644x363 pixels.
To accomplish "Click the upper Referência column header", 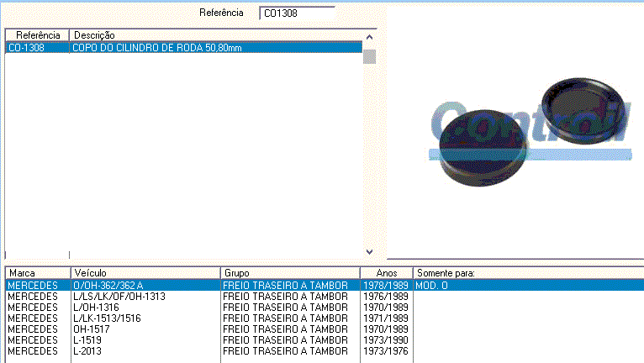I will (37, 35).
